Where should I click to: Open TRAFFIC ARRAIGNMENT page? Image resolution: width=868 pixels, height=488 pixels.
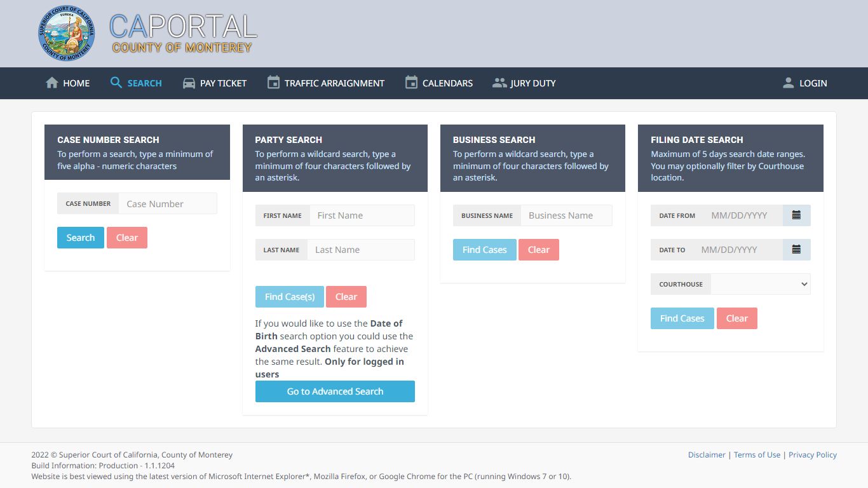(x=326, y=83)
